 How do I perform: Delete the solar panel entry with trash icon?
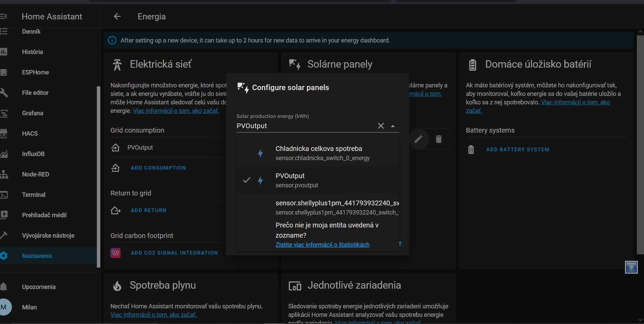pos(439,139)
